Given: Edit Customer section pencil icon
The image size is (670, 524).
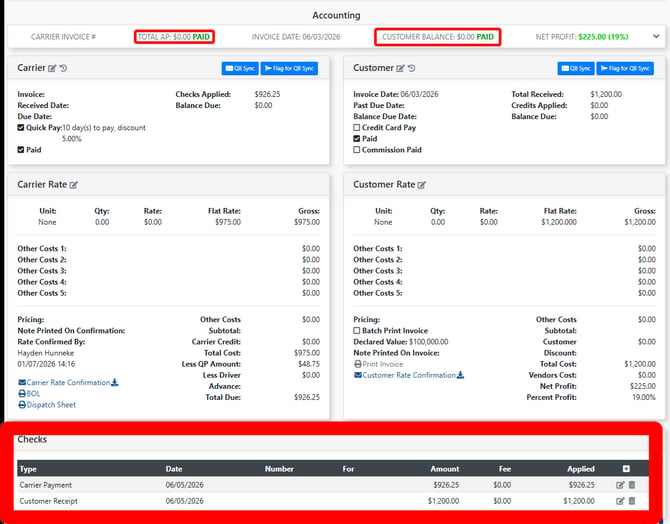Looking at the screenshot, I should click(400, 68).
